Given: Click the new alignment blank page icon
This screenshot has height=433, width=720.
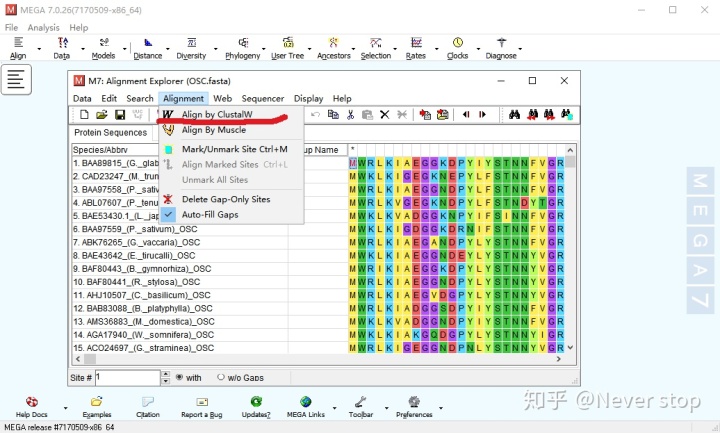Looking at the screenshot, I should coord(84,114).
